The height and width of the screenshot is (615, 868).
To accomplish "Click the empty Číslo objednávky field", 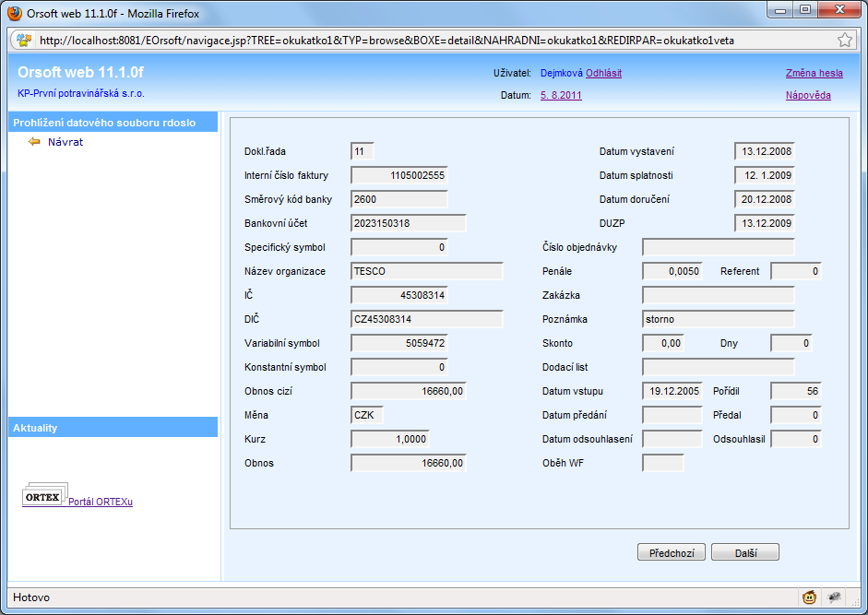I will click(718, 247).
